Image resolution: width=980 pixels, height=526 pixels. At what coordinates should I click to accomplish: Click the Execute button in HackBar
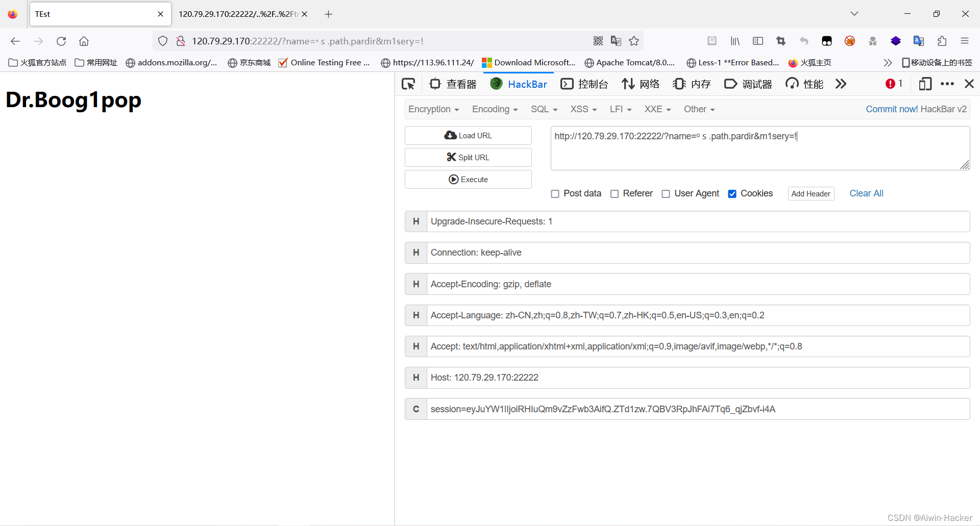tap(468, 179)
